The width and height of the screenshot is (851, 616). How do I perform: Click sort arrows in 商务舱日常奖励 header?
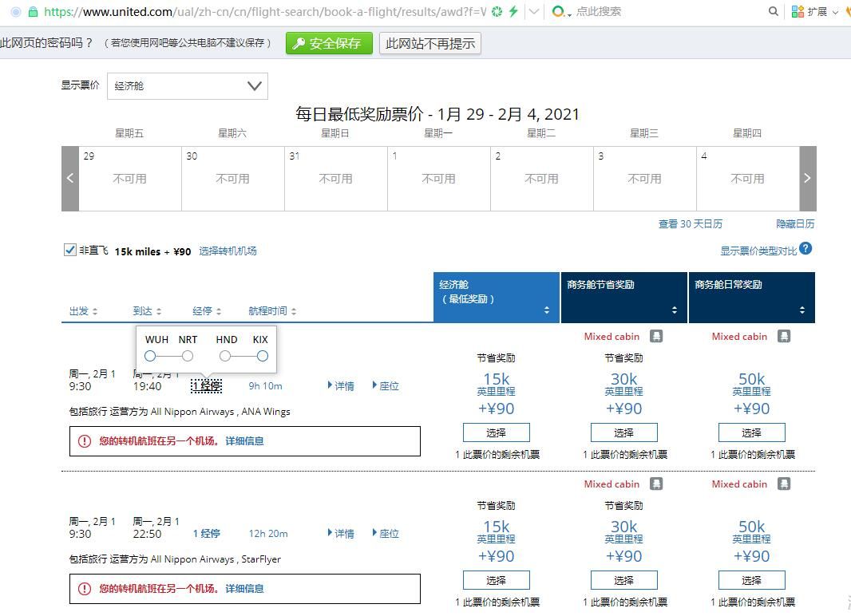(802, 310)
